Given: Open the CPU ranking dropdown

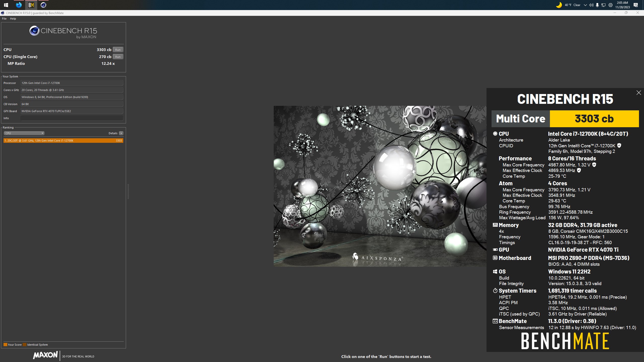Looking at the screenshot, I should click(24, 133).
